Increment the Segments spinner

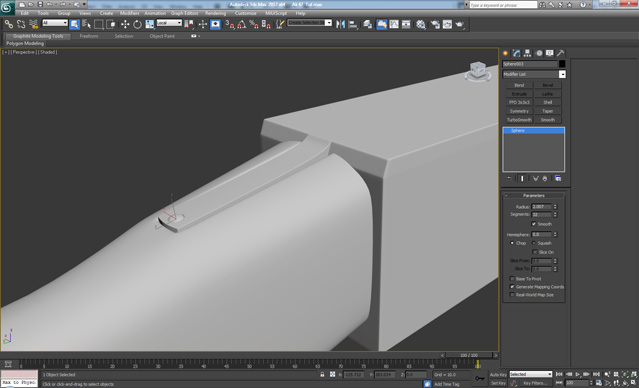555,213
